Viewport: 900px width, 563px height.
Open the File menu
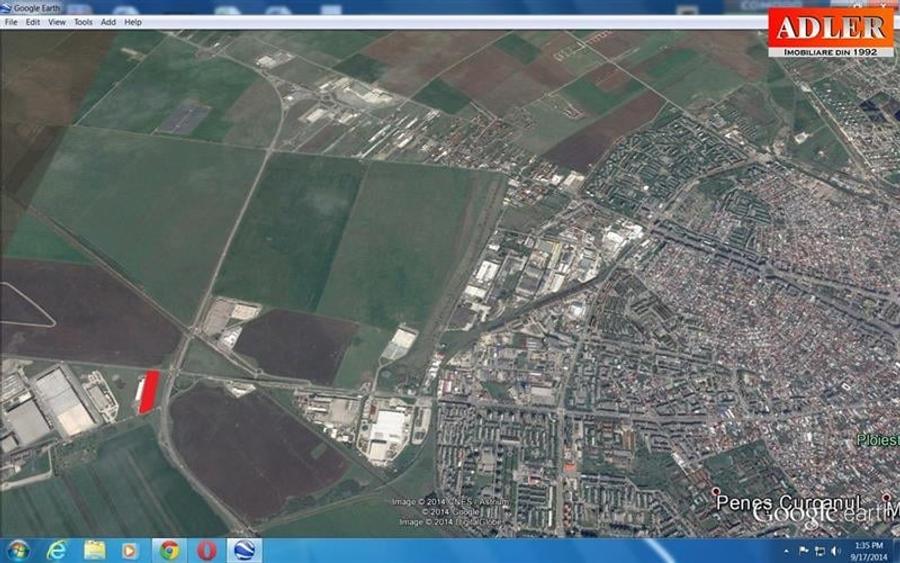[11, 22]
